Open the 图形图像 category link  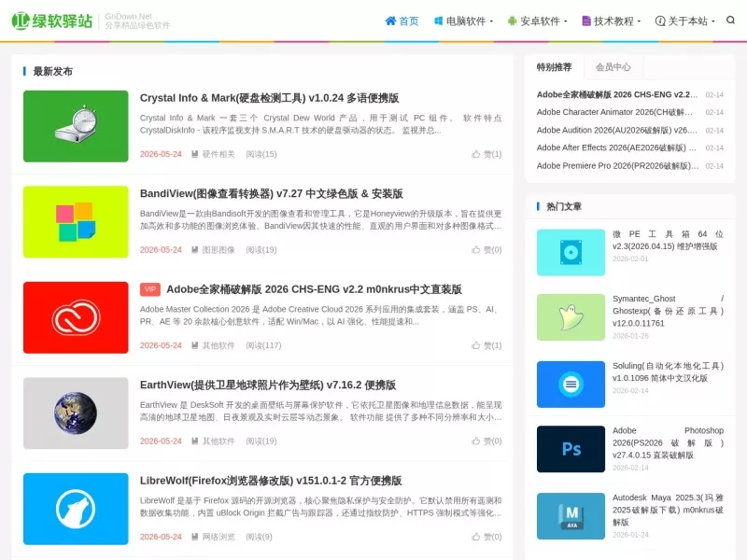218,249
